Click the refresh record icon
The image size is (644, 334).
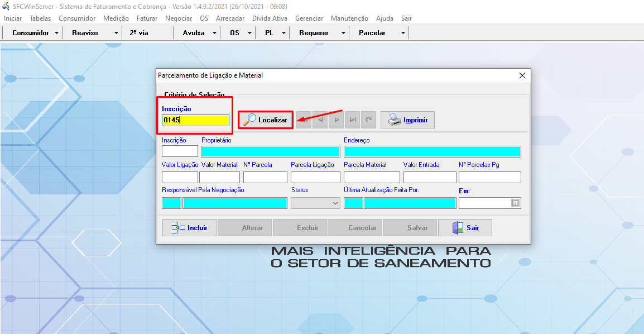point(368,120)
